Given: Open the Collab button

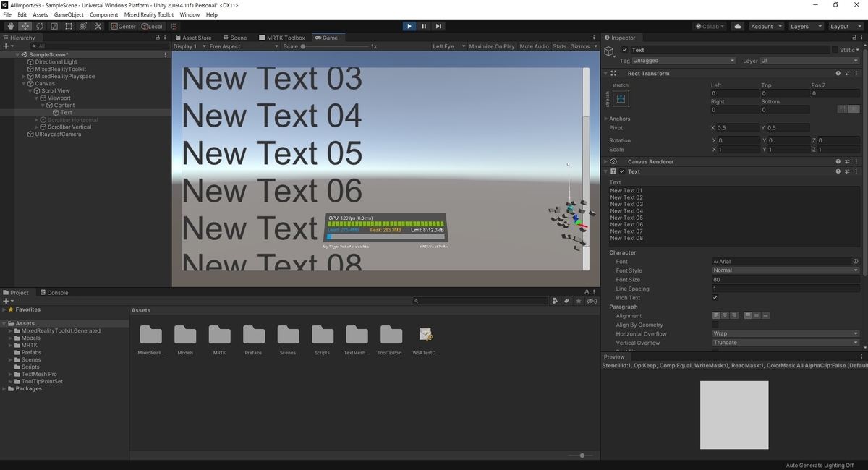Looking at the screenshot, I should pos(711,26).
